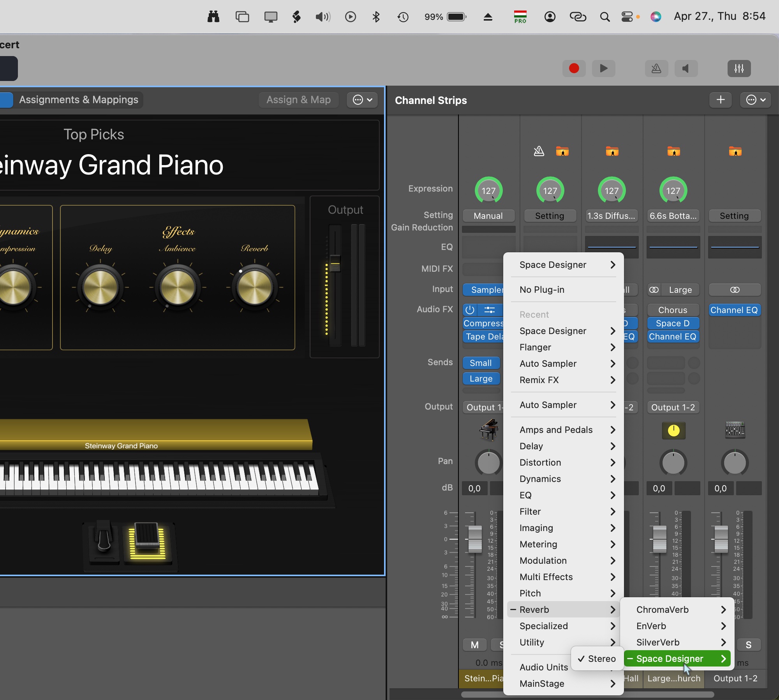Click the Assign & Map button
Image resolution: width=779 pixels, height=700 pixels.
point(298,100)
